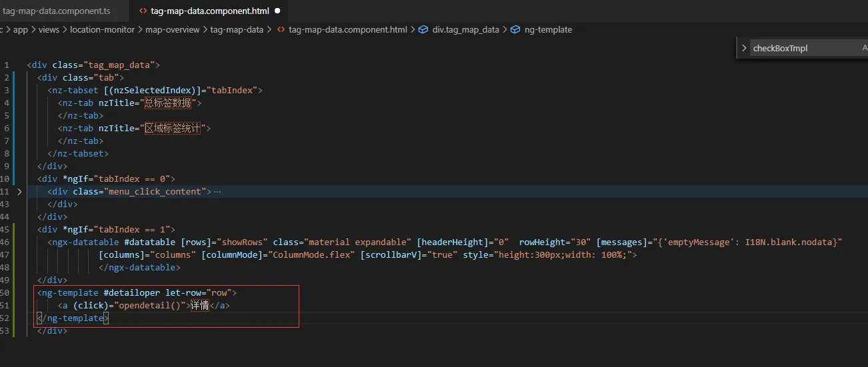Click the div.tag_map_data symbol icon in breadcrumb
Viewport: 868px width, 367px height.
click(423, 29)
